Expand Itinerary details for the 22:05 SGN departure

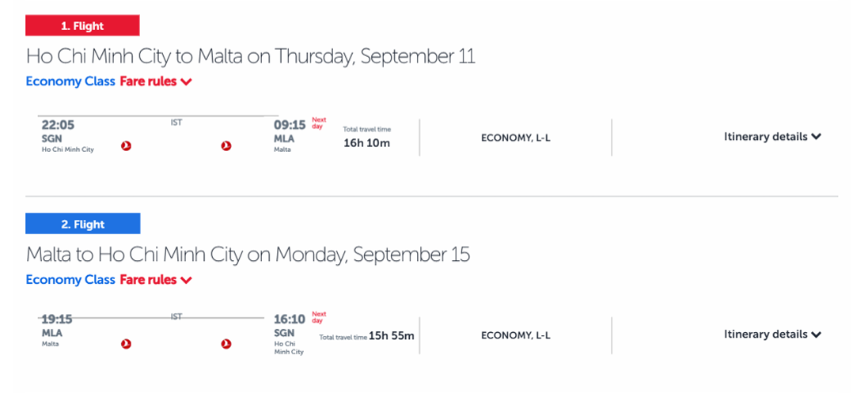tap(772, 137)
